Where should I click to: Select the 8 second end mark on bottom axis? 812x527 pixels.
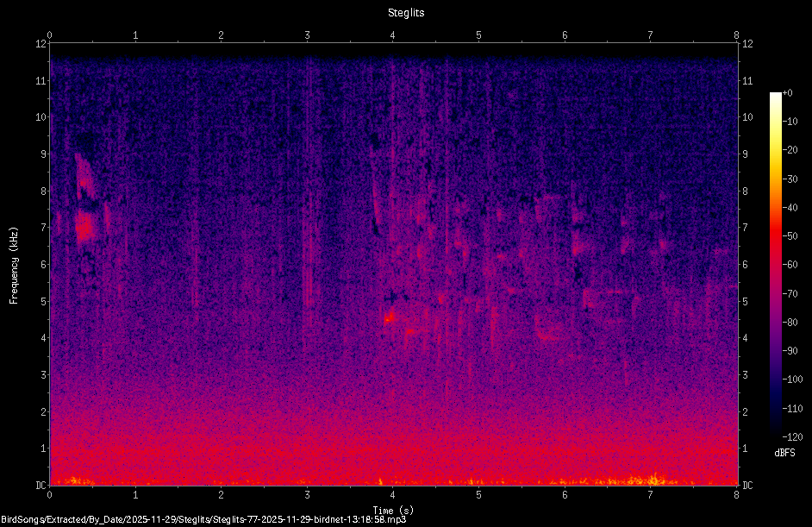737,494
